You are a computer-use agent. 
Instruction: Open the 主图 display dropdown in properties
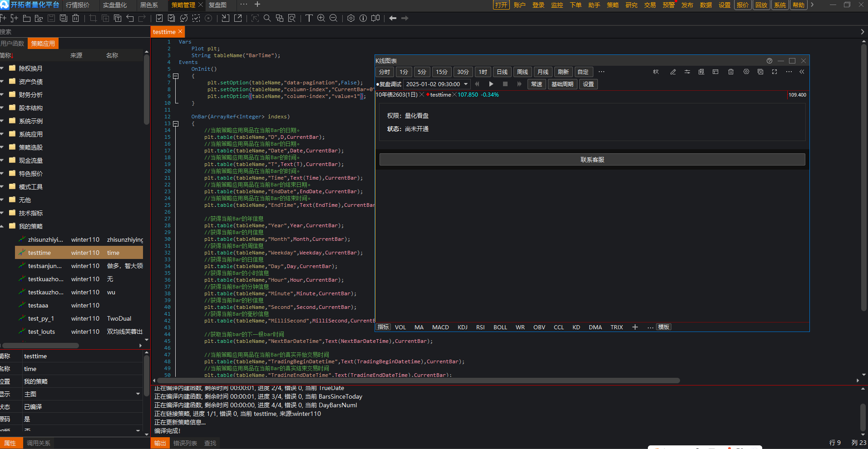pos(138,394)
